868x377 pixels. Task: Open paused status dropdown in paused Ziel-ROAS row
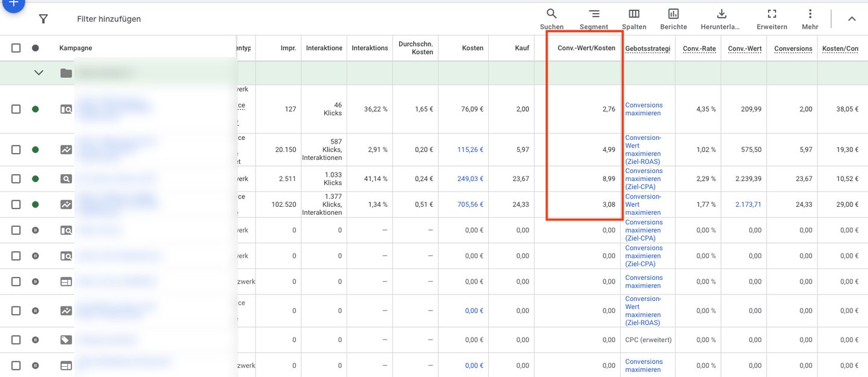[x=35, y=311]
